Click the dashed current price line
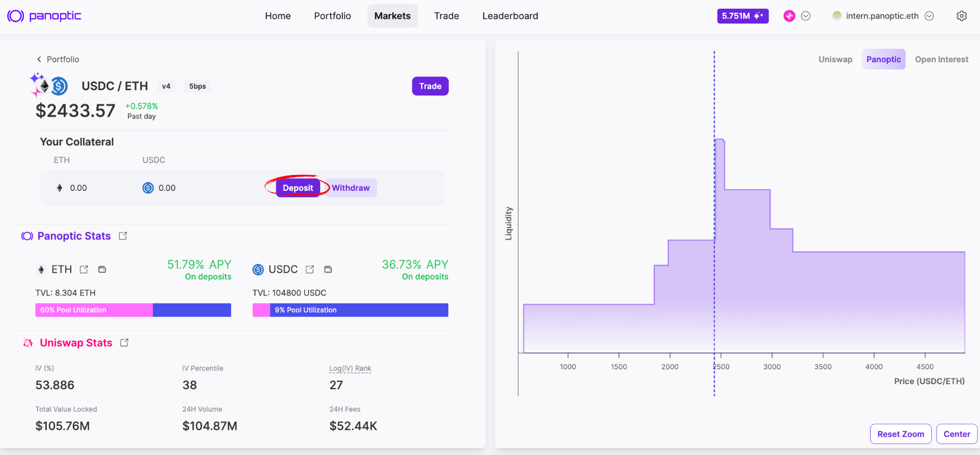Screen dimensions: 980x455 click(714, 223)
